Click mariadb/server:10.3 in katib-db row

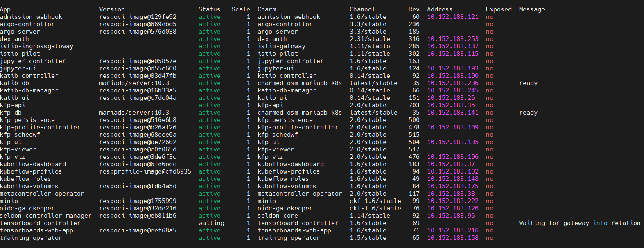pyautogui.click(x=134, y=83)
